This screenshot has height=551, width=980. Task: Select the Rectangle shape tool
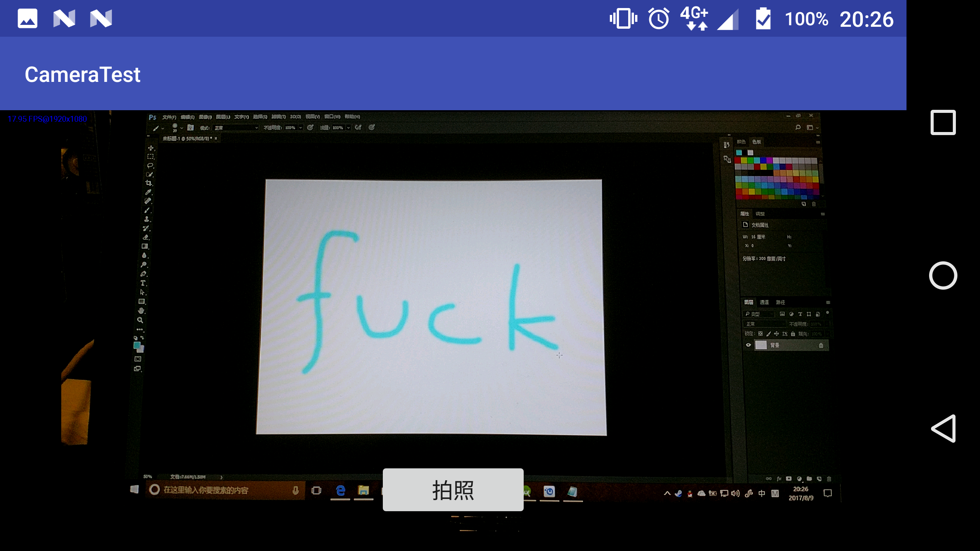tap(142, 302)
